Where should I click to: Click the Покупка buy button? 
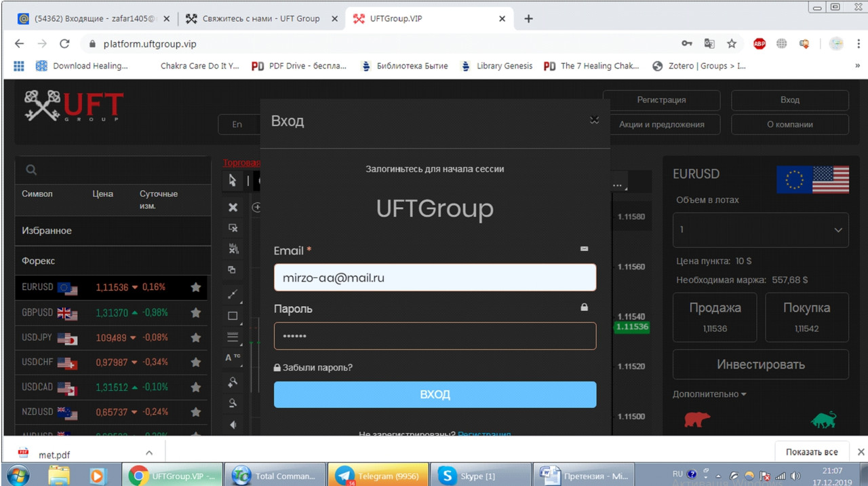point(807,318)
